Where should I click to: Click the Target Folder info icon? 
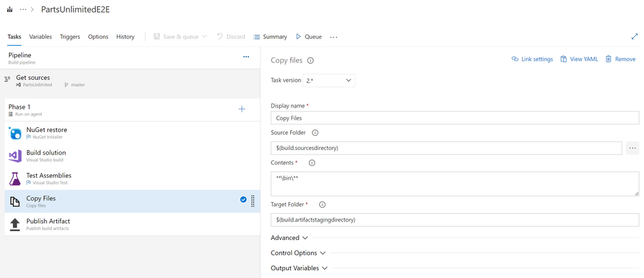click(322, 204)
